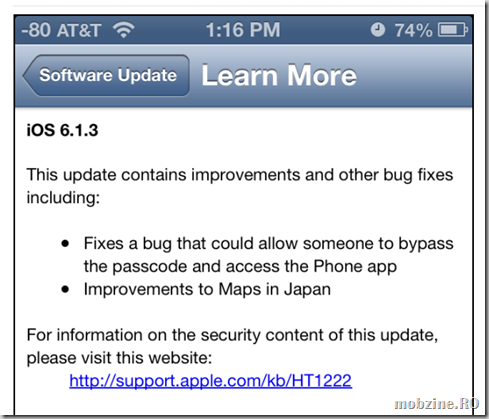
Task: Tap the back arrow tip of Software Update
Action: coord(27,75)
